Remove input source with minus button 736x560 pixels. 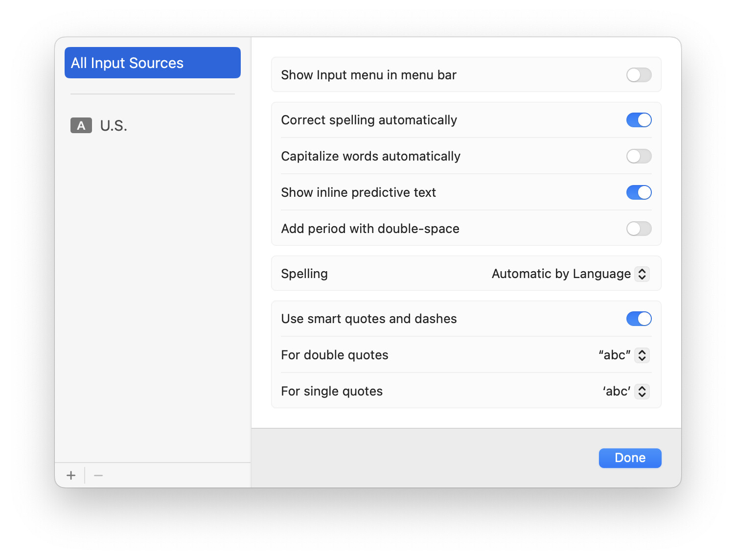[98, 475]
